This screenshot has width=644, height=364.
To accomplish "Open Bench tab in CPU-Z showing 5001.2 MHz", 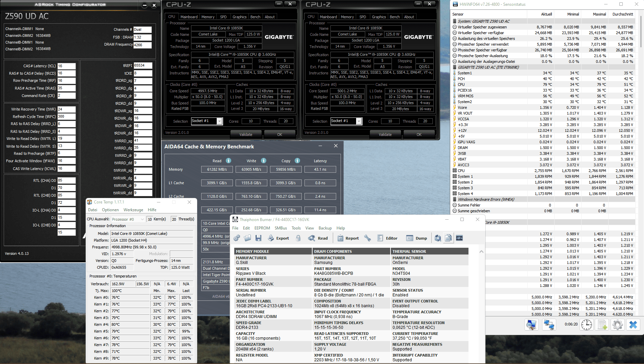I will 395,17.
